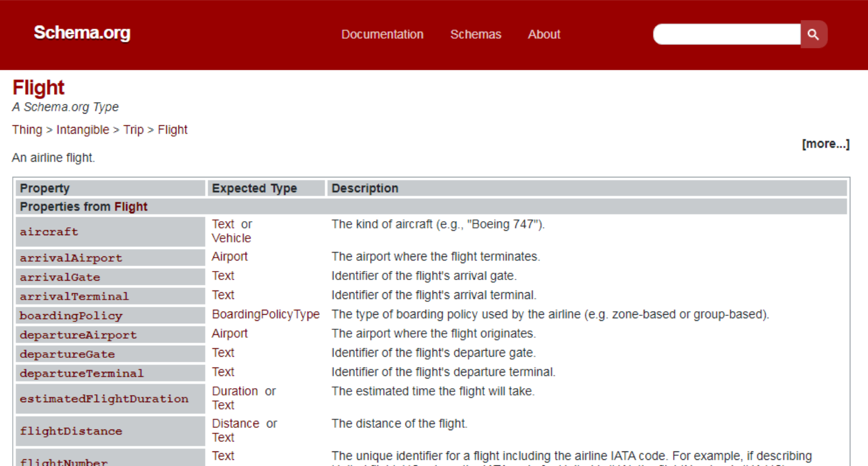This screenshot has height=466, width=868.
Task: Open the departureAirport property link
Action: click(78, 335)
